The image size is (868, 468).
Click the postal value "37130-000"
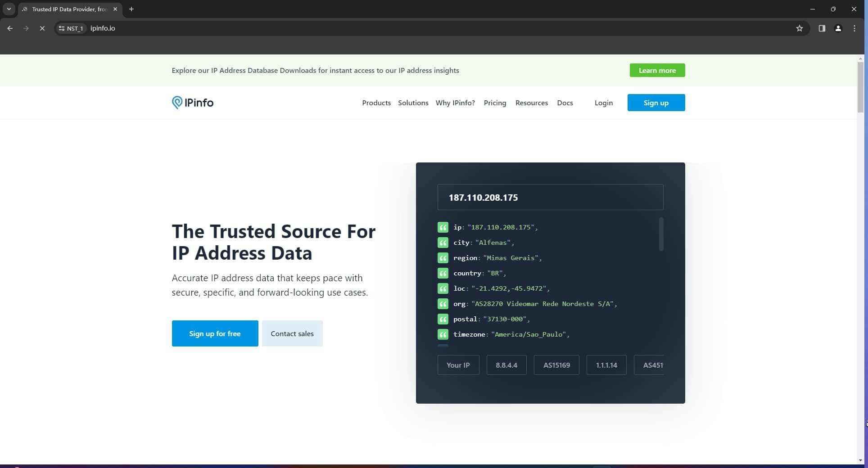click(x=504, y=319)
